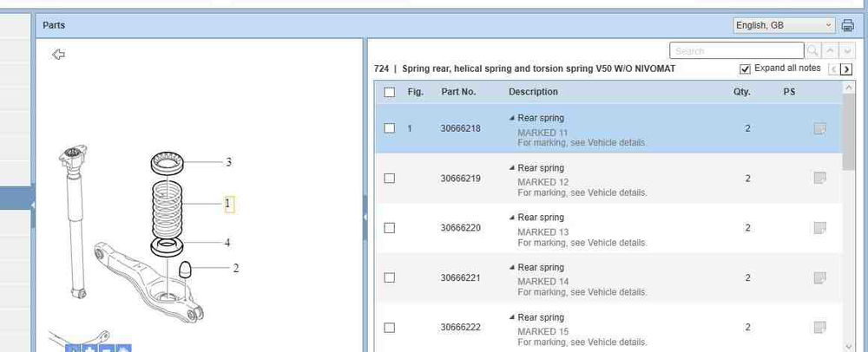Screen dimensions: 868x352
Task: Select callout number 3 in diagram
Action: pyautogui.click(x=228, y=162)
